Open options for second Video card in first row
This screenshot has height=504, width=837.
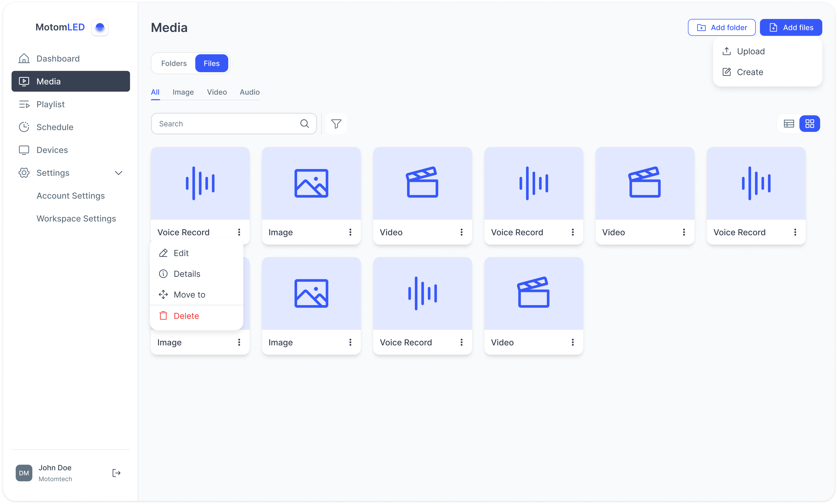[x=684, y=232]
